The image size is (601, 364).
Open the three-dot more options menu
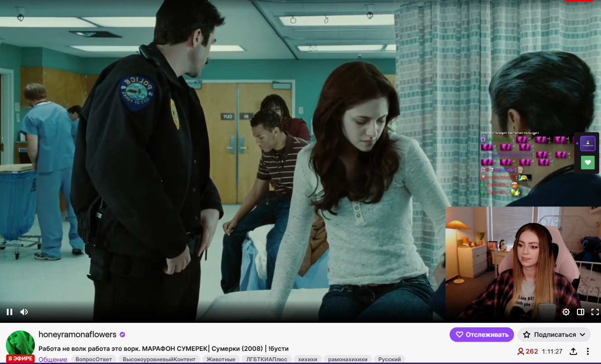[x=588, y=351]
